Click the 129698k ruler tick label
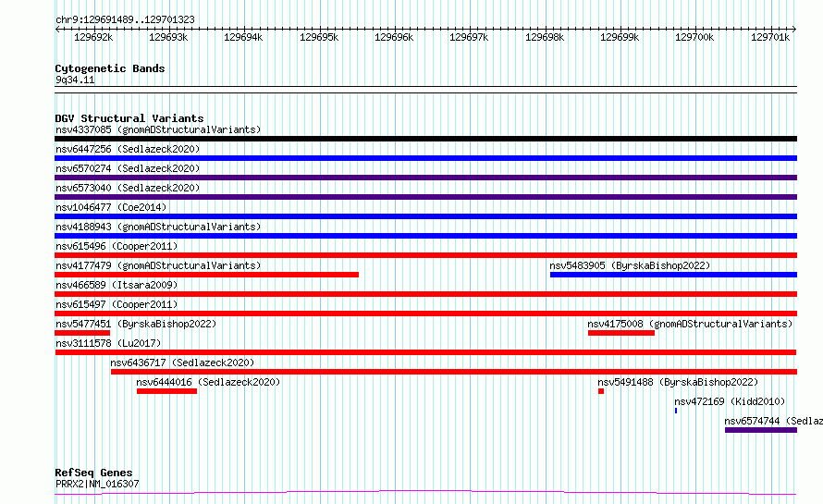Viewport: 823px width, 504px height. pos(545,37)
